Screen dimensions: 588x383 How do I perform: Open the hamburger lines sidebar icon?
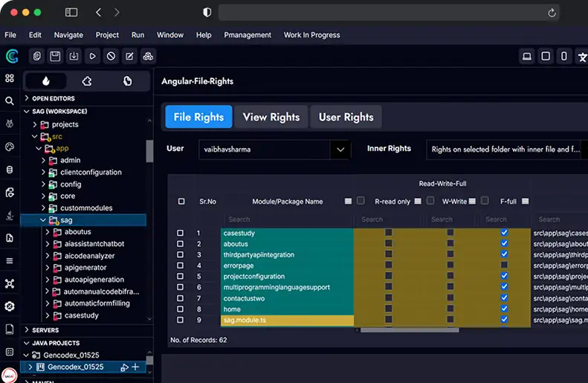coord(10,261)
